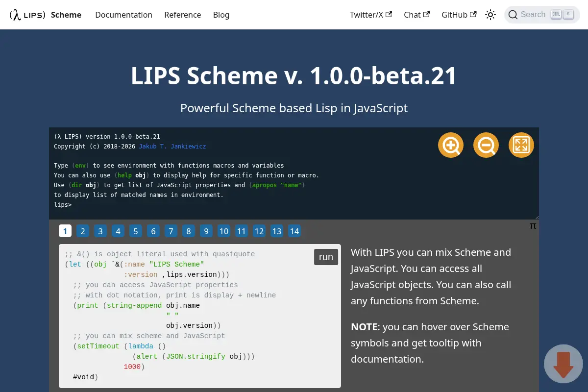Open Twitter/X external link

click(371, 15)
